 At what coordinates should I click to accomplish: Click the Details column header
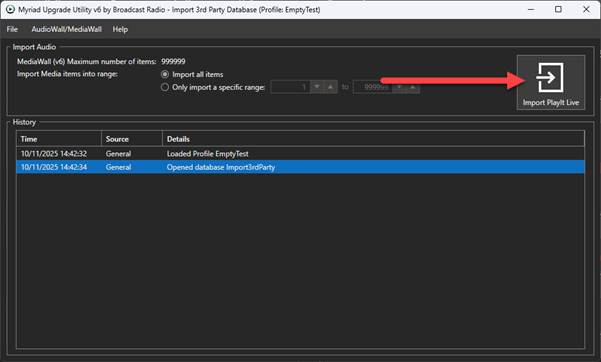pos(373,139)
